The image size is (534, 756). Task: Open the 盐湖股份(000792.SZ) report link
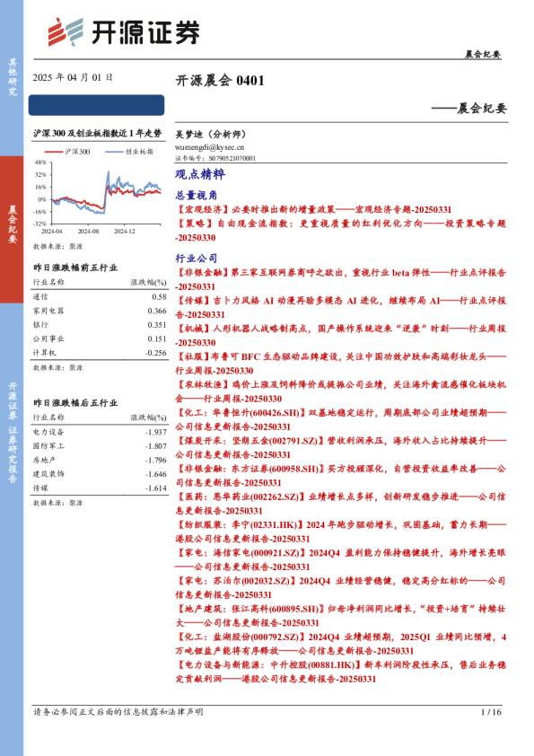coord(340,644)
